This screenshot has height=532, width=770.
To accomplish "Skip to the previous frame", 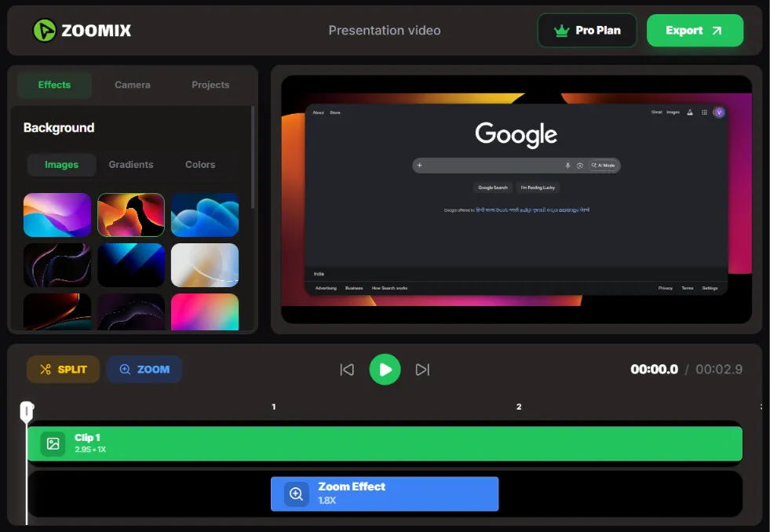I will tap(347, 370).
